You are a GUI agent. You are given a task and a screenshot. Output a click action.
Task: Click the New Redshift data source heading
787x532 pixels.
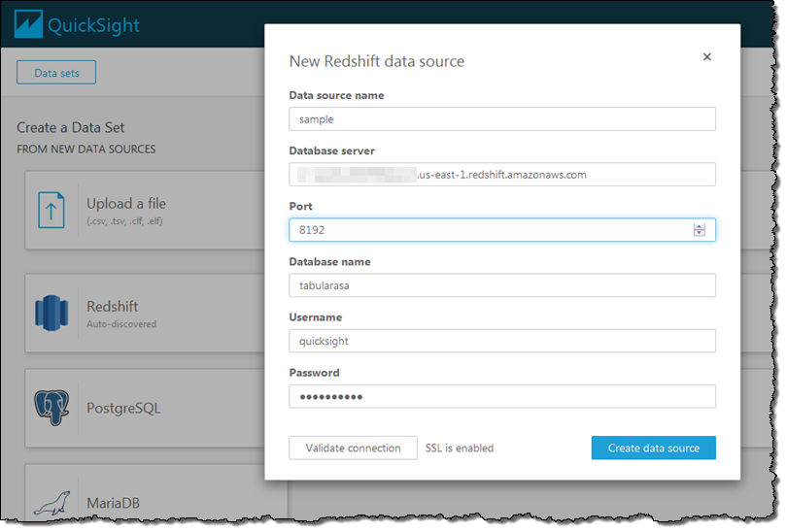click(377, 61)
